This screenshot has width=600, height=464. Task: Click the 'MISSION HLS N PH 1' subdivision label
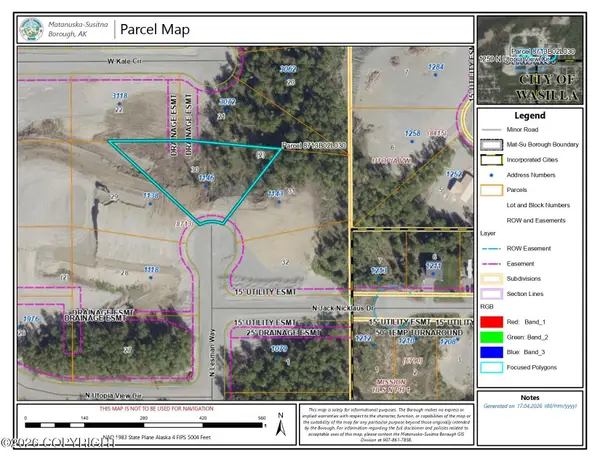pyautogui.click(x=391, y=386)
